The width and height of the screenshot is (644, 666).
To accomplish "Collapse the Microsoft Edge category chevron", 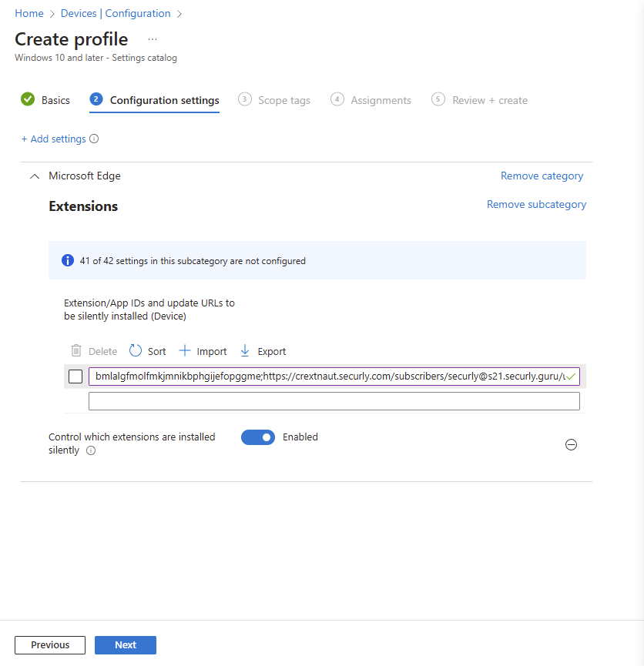I will pyautogui.click(x=35, y=176).
